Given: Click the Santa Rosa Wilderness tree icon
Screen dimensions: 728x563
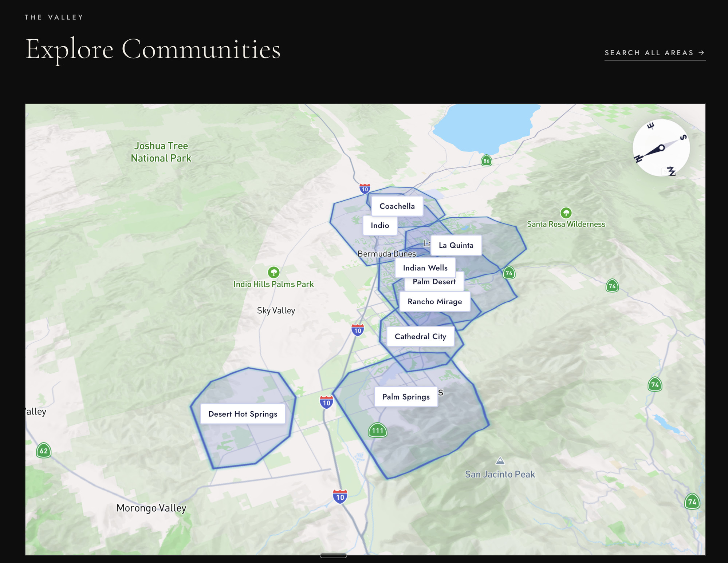Looking at the screenshot, I should 566,213.
